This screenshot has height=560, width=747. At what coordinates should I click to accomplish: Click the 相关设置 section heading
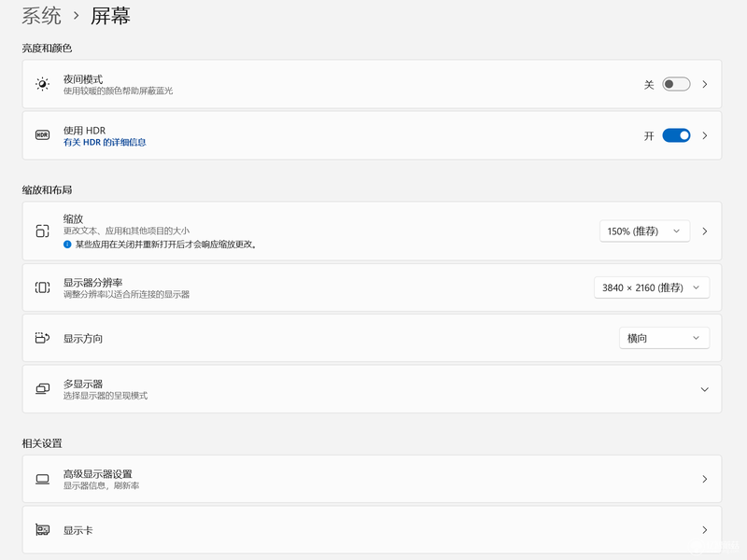click(x=42, y=443)
